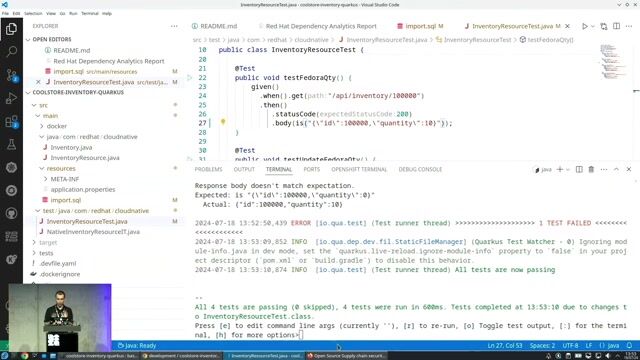The height and width of the screenshot is (360, 640).
Task: Open InventoryResource.java in the file tree
Action: coord(85,158)
